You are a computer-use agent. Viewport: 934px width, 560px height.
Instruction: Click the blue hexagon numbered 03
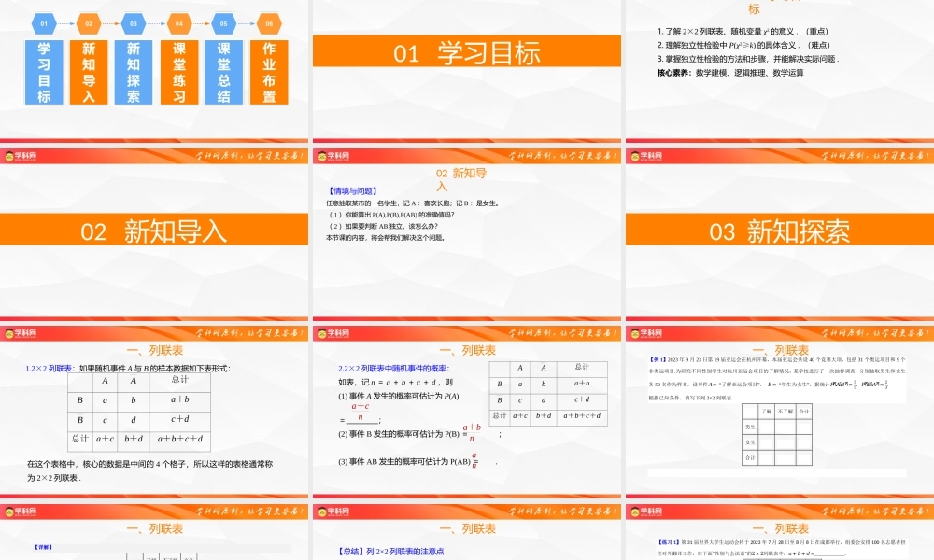coord(133,24)
